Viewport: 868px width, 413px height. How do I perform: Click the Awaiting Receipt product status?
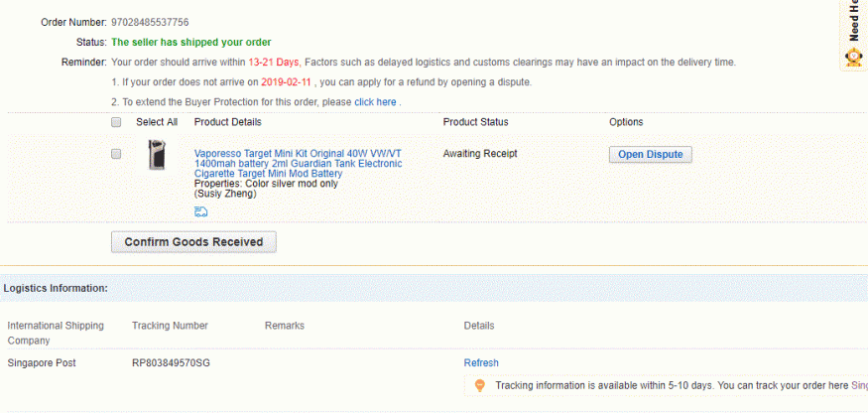[480, 154]
